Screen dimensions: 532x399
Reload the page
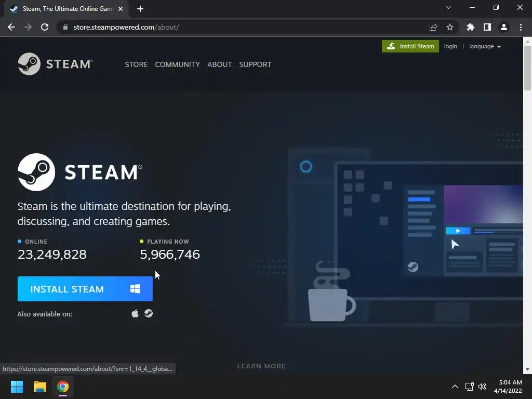pos(45,27)
